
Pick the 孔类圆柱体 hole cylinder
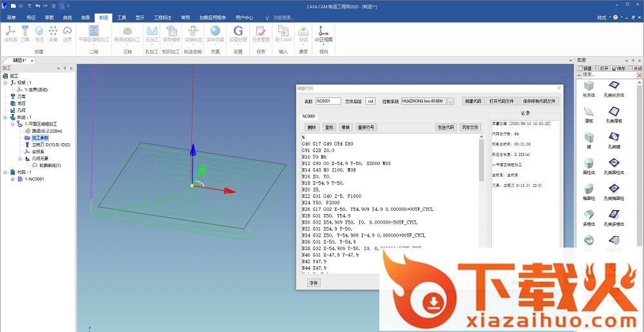click(x=614, y=166)
